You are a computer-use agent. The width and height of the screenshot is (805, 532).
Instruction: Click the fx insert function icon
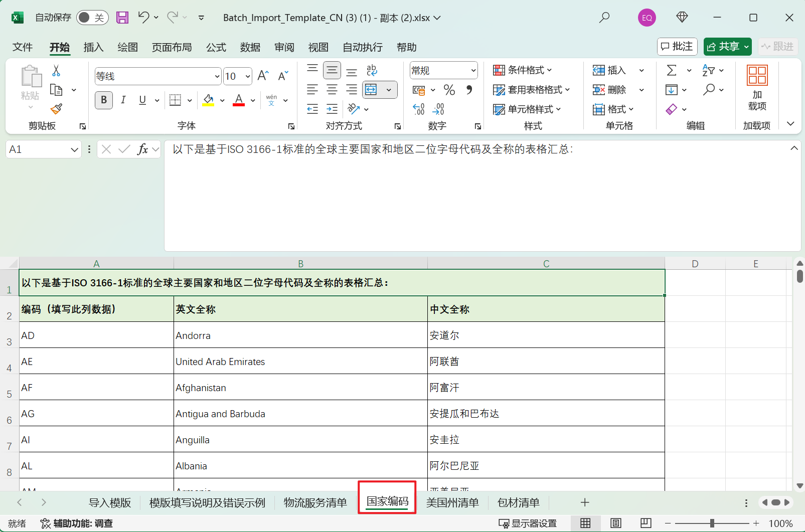(143, 149)
